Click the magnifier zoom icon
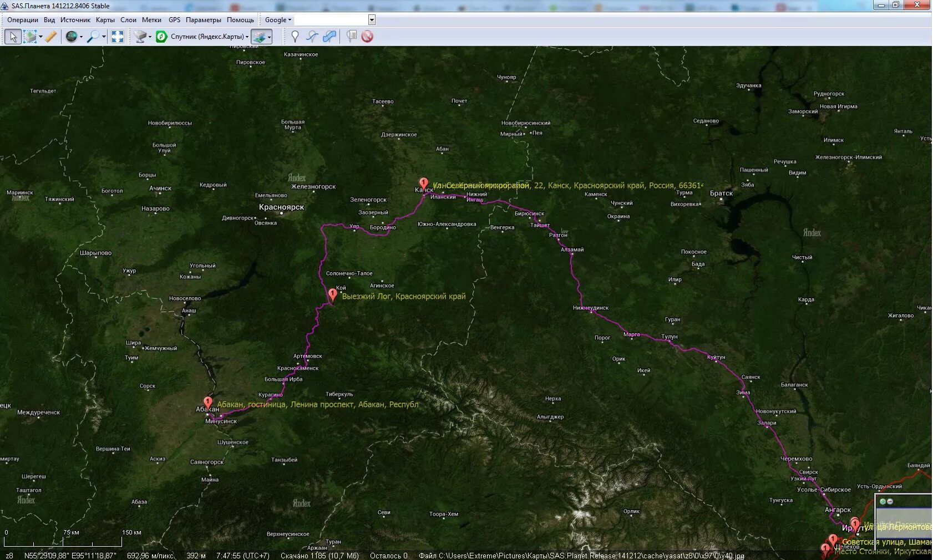Viewport: 933px width, 560px height. 93,37
